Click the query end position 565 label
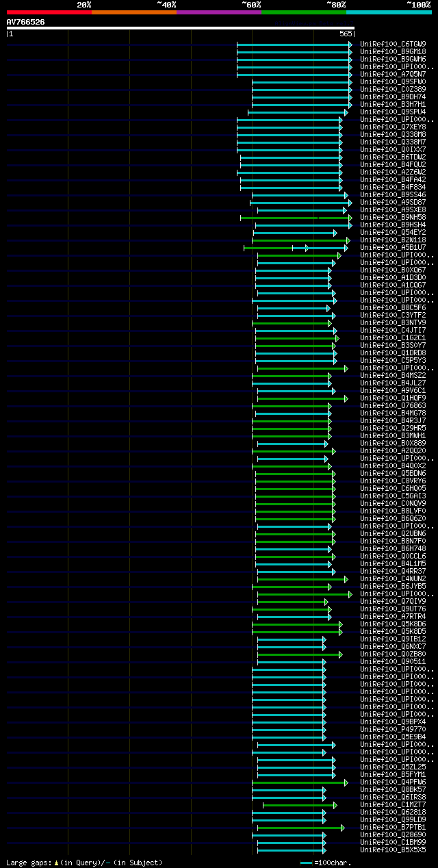 pos(346,34)
